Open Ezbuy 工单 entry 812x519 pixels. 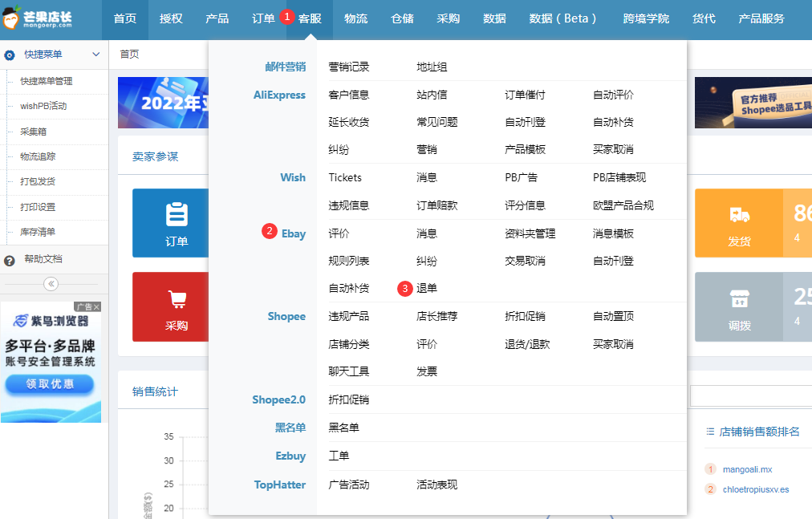coord(339,456)
